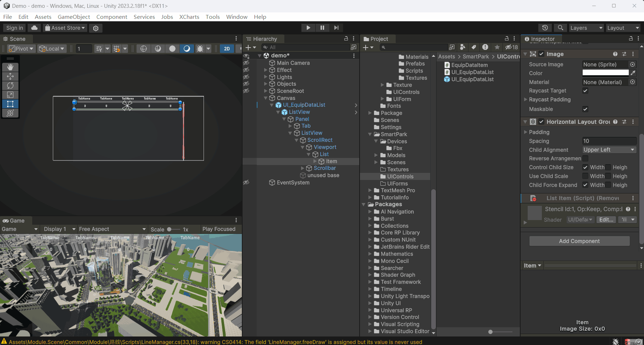Open the Undo History icon

pos(545,28)
